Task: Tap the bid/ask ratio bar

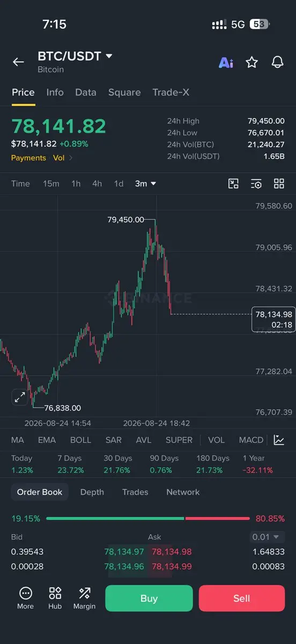Action: [x=148, y=519]
